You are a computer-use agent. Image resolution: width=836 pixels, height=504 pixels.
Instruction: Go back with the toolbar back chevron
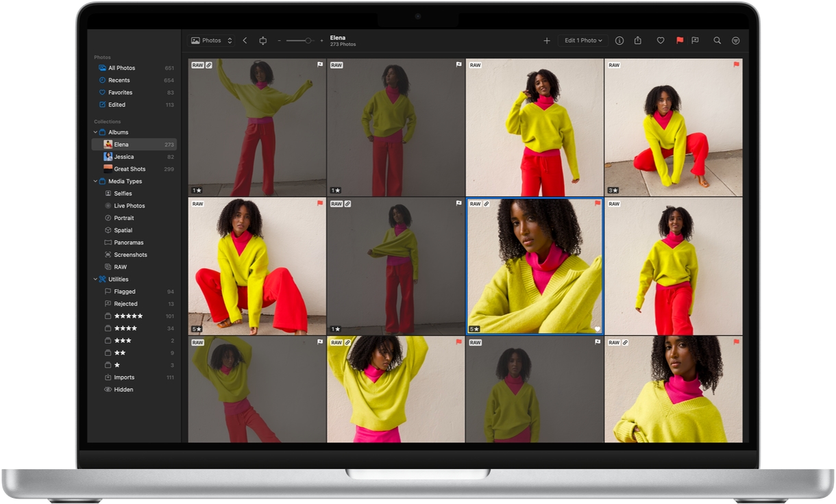(245, 40)
